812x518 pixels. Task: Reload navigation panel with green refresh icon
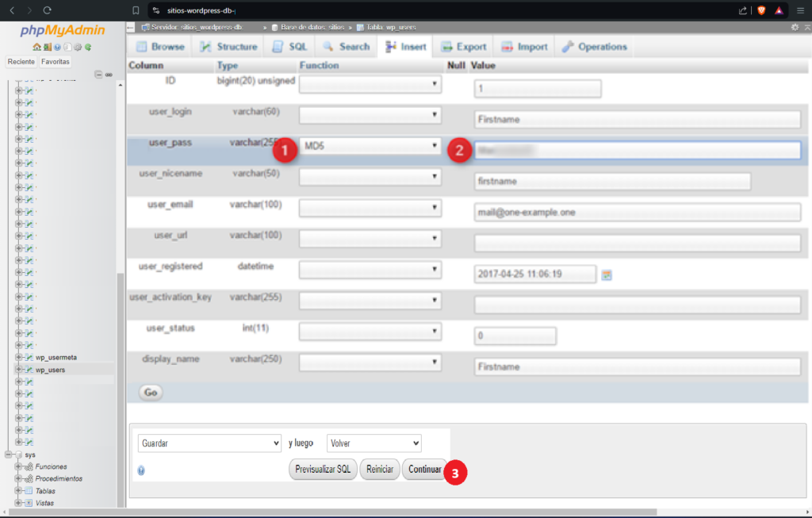pyautogui.click(x=88, y=47)
